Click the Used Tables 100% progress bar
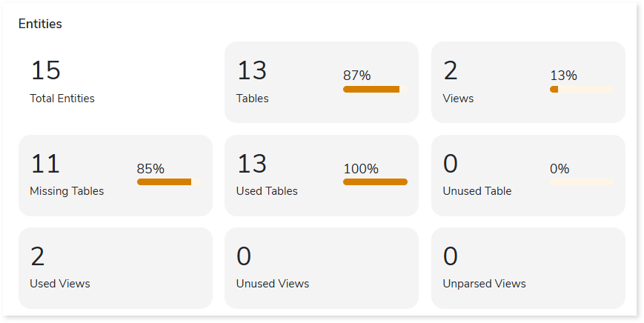644x323 pixels. pos(375,182)
